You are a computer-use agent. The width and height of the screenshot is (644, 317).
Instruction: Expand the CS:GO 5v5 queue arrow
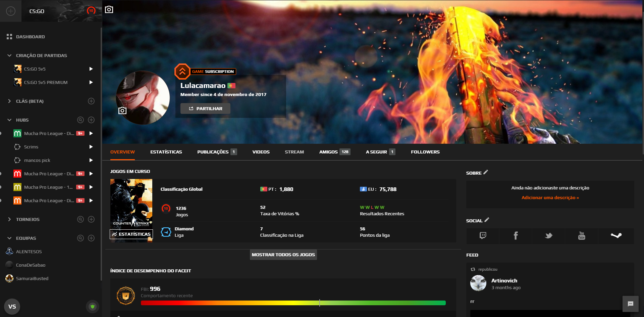[91, 69]
